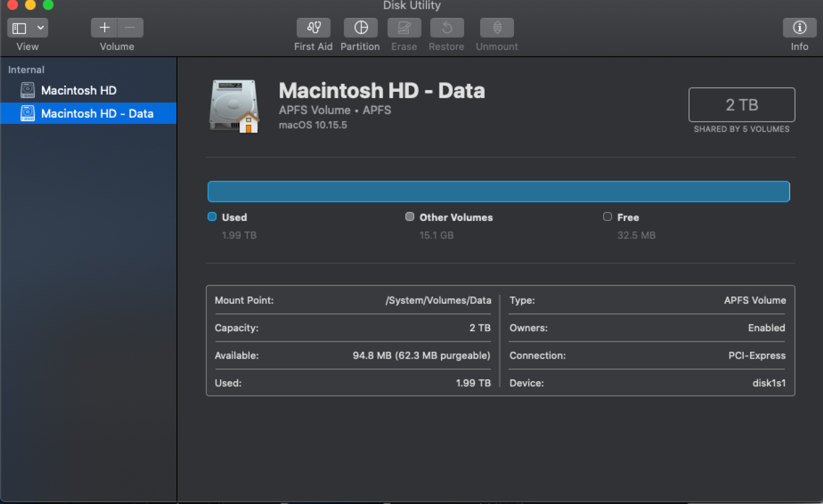Screen dimensions: 823x504
Task: Click the View toolbar label
Action: point(28,46)
